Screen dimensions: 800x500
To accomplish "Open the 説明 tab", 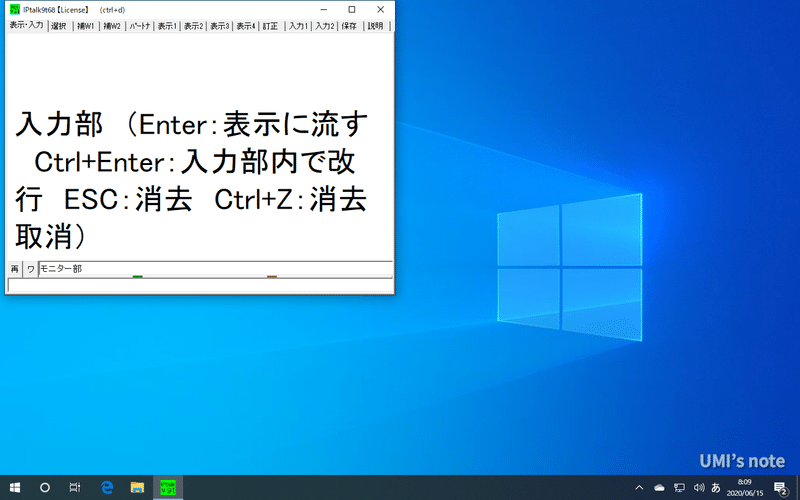I will tap(376, 26).
